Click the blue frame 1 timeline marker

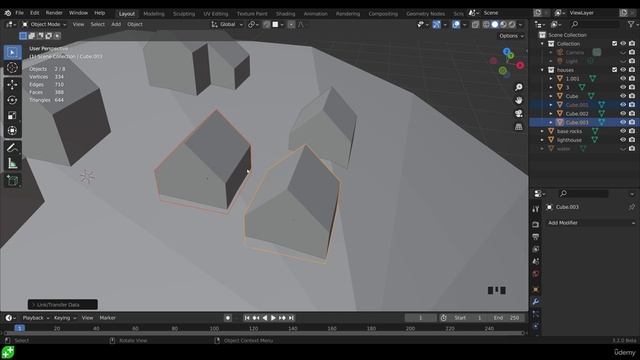19,328
